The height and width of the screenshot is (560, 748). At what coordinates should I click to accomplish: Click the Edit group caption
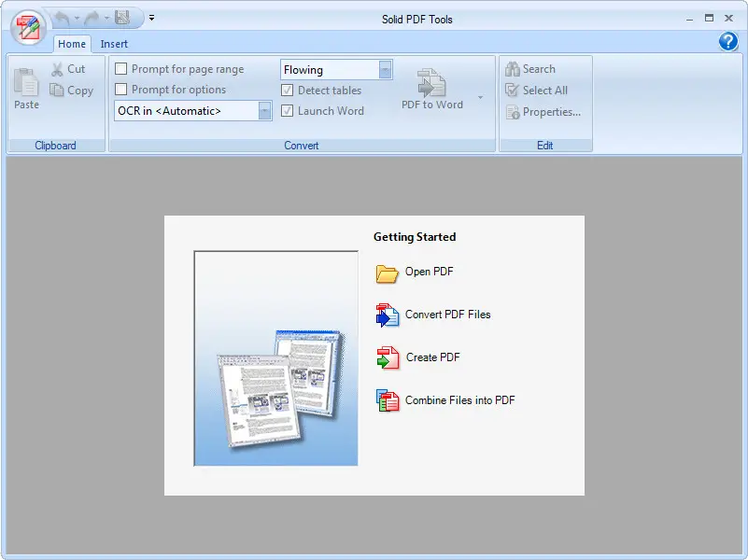click(x=544, y=146)
